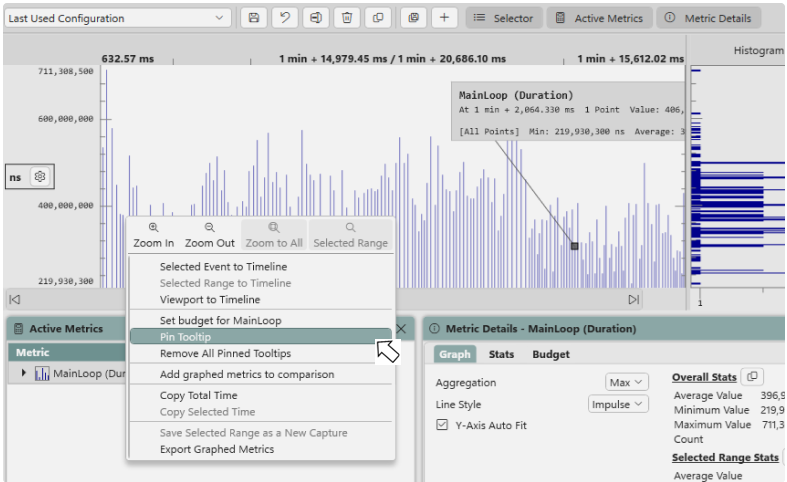Click the 219,930,300 y-axis label

pos(65,281)
